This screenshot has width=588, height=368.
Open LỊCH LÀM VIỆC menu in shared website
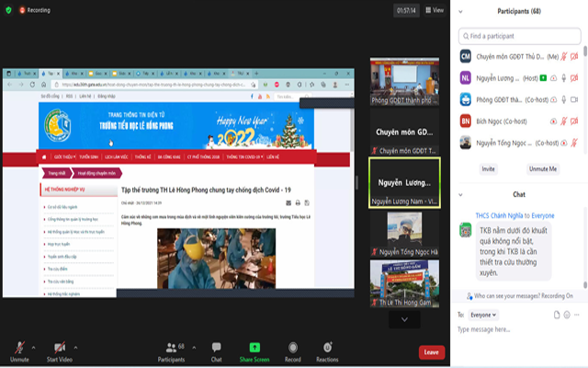tap(117, 157)
